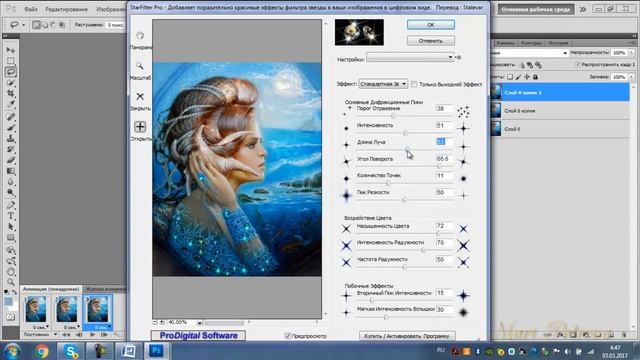Screen dimensions: 640x360
Task: Open the Непрозрачность opacity arrow
Action: point(631,53)
